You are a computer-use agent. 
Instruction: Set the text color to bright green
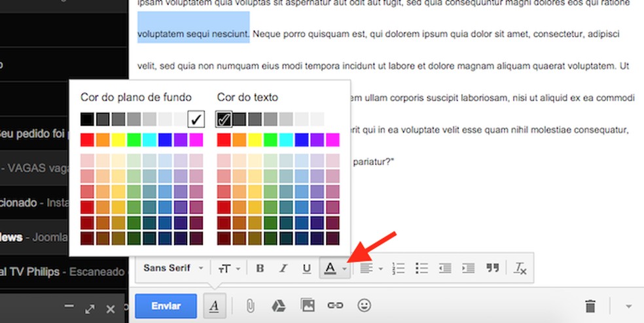[271, 140]
